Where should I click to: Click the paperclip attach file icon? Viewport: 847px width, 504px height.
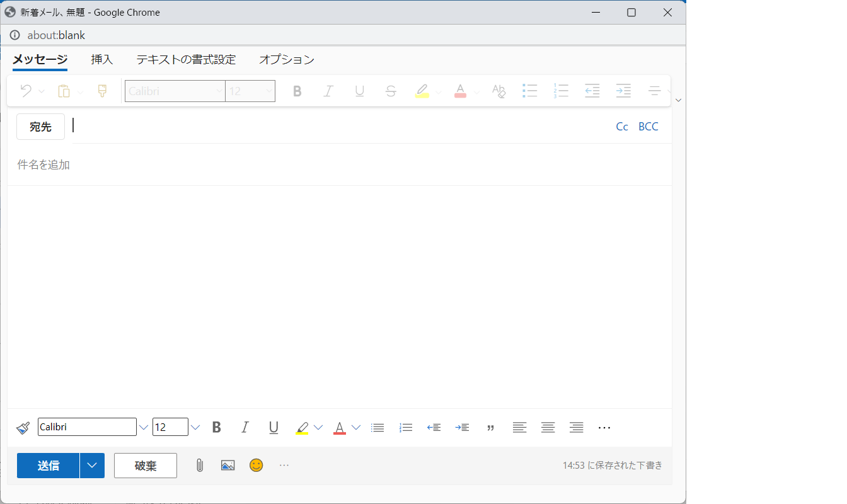tap(199, 466)
